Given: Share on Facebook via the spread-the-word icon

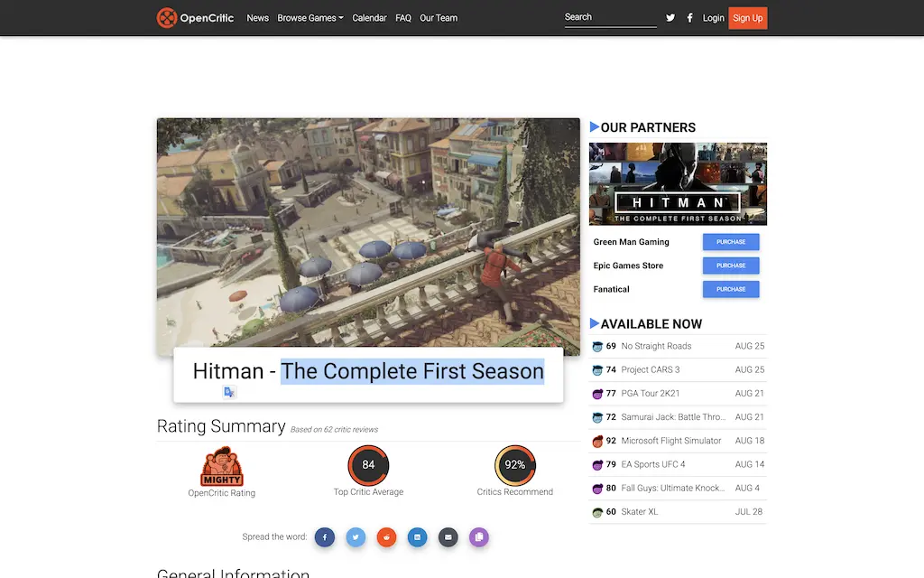Looking at the screenshot, I should pos(325,537).
